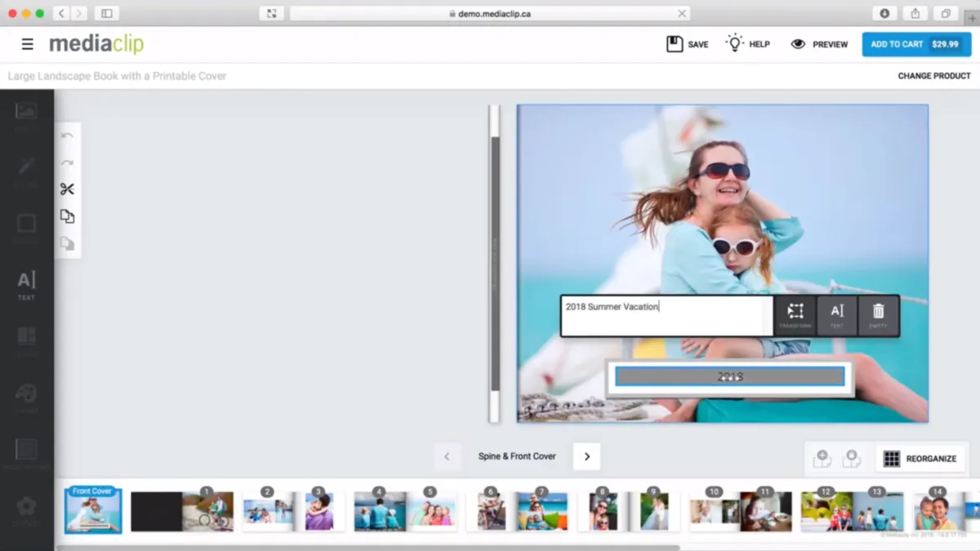Select page 6 thumbnail
The width and height of the screenshot is (980, 551).
coord(491,512)
